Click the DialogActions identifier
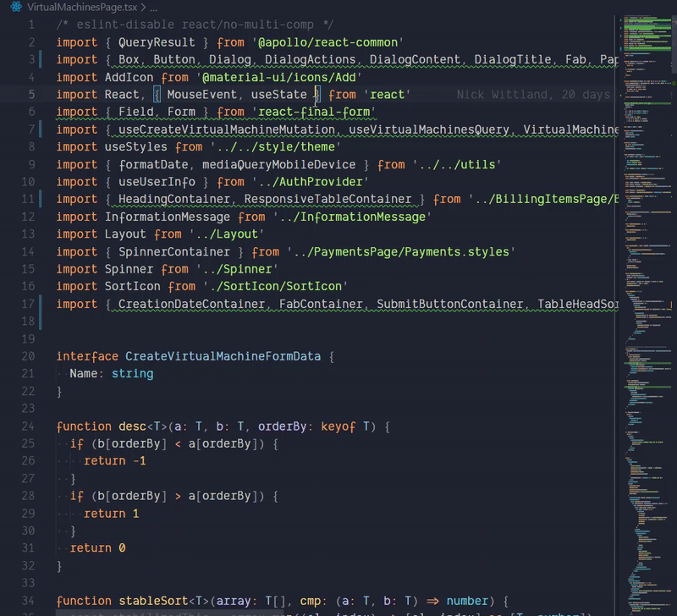677x616 pixels. click(310, 59)
